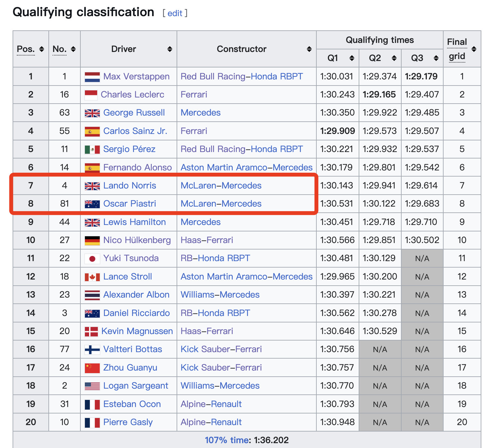The height and width of the screenshot is (448, 492).
Task: Open Aston Martin Aramco–Mercedes link in Stroll row
Action: pos(246,277)
